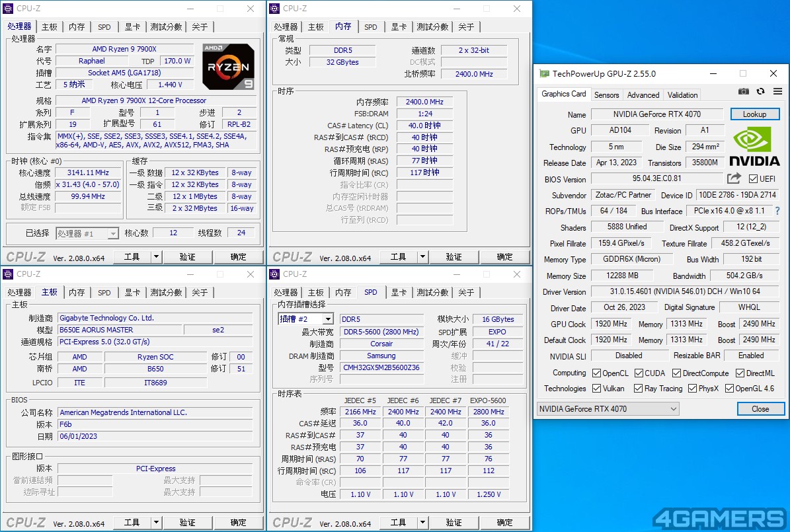Click app icon of CPU-Z SPD window
This screenshot has width=790, height=532.
coord(274,274)
